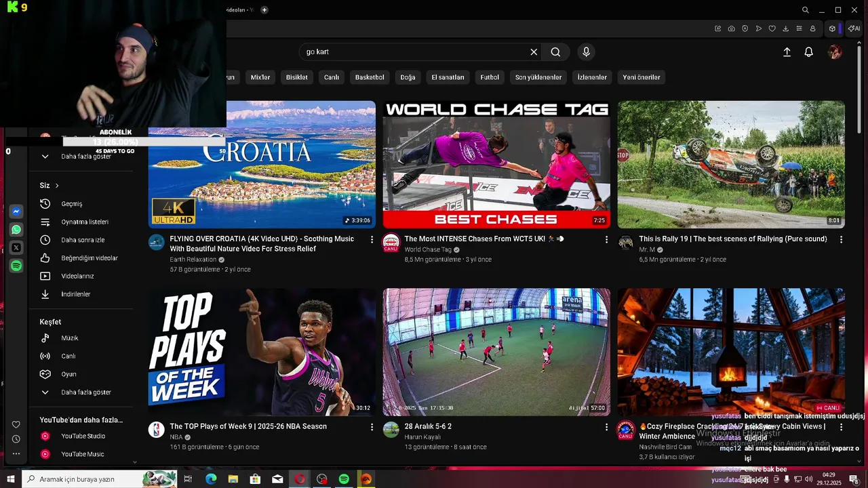Open options menu for Rally 19 video
The width and height of the screenshot is (868, 488).
tap(841, 239)
